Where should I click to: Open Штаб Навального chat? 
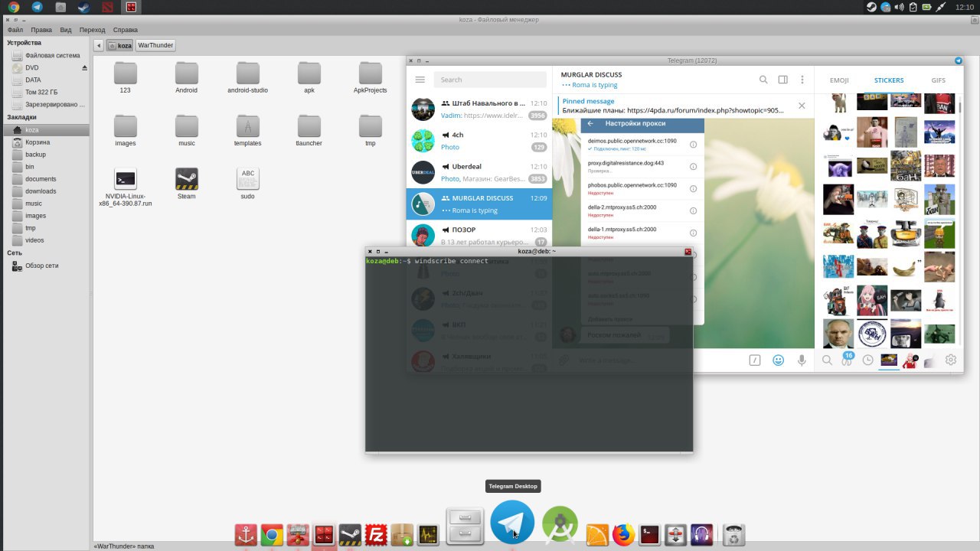pyautogui.click(x=479, y=109)
